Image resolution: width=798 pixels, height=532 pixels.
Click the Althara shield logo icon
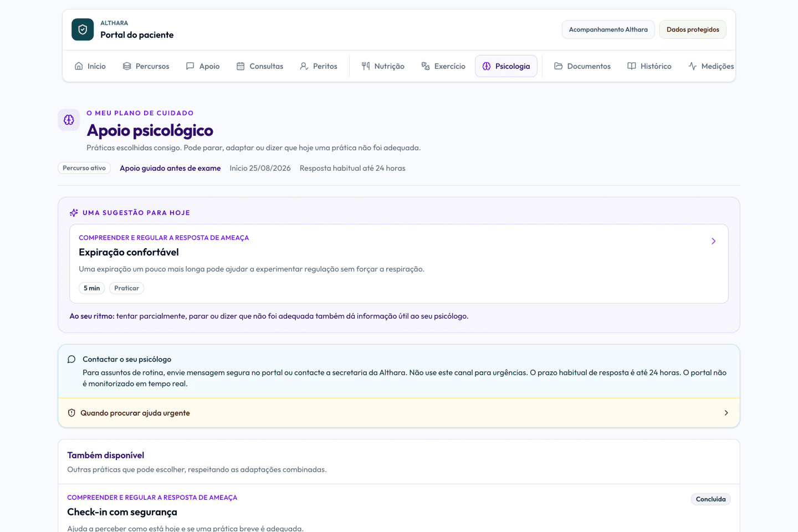[x=83, y=29]
